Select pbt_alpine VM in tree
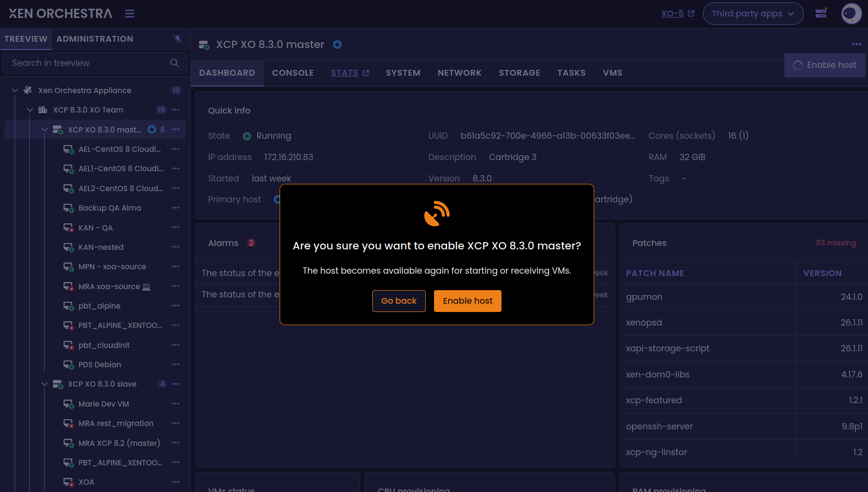Image resolution: width=868 pixels, height=492 pixels. pyautogui.click(x=100, y=306)
